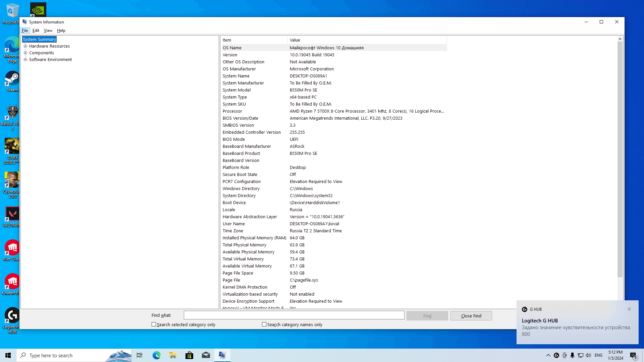Open the Logitech G HUB desktop shortcut
The height and width of the screenshot is (362, 644).
click(x=12, y=316)
